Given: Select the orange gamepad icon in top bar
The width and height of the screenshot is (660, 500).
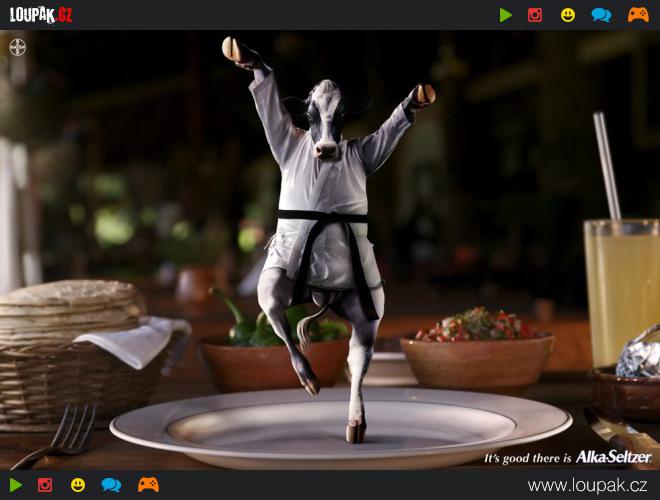Looking at the screenshot, I should point(638,15).
